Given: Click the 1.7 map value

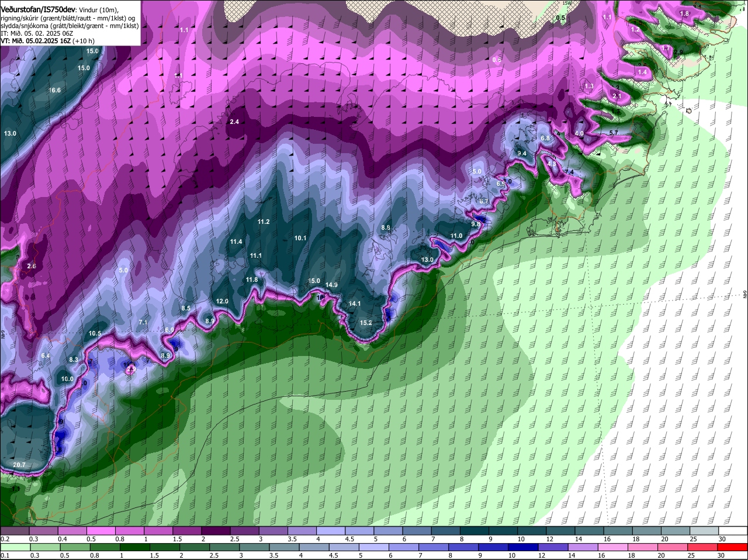Looking at the screenshot, I should point(666,48).
